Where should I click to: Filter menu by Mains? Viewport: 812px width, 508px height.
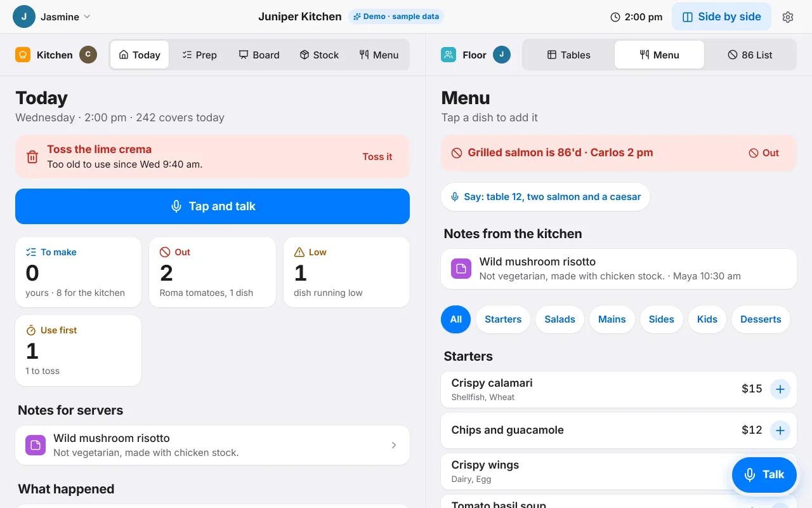coord(612,319)
